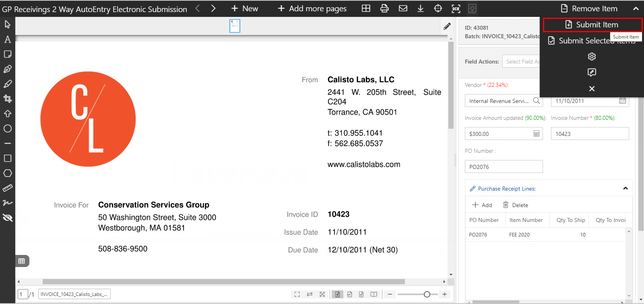Click the print icon

click(384, 8)
